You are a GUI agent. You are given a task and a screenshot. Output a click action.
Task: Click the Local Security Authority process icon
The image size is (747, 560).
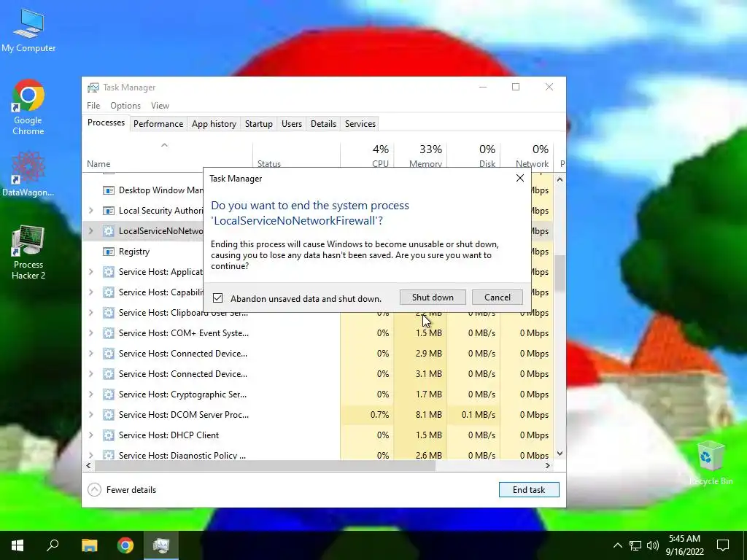point(109,211)
